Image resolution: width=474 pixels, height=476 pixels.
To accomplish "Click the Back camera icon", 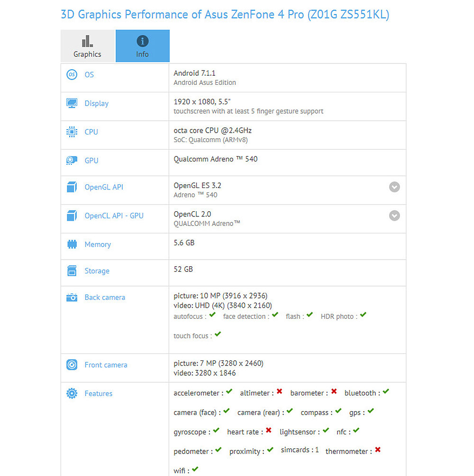I will pyautogui.click(x=72, y=297).
